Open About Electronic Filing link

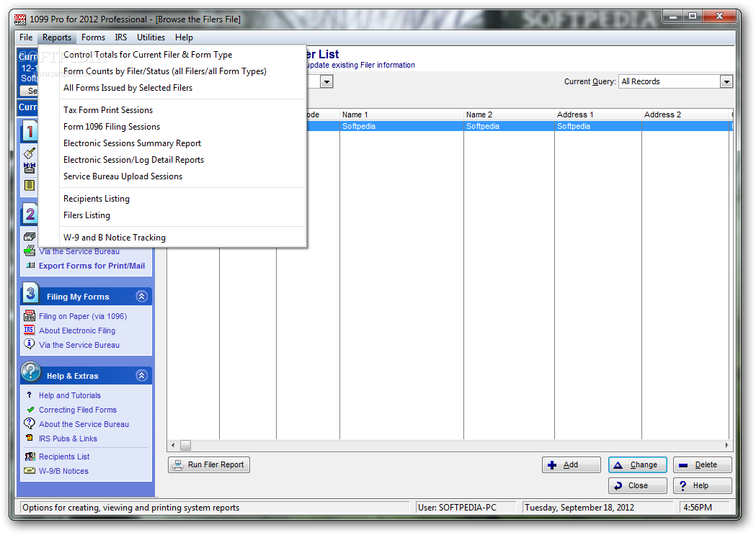pos(77,331)
